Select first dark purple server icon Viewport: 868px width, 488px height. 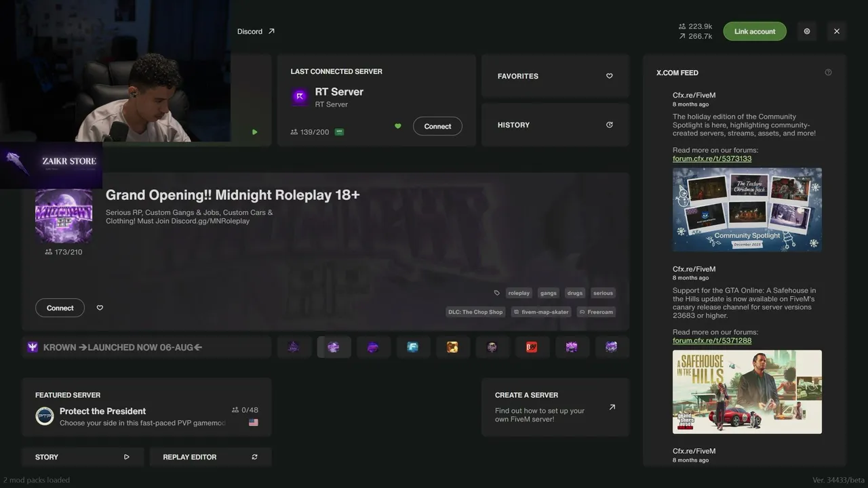click(x=294, y=347)
